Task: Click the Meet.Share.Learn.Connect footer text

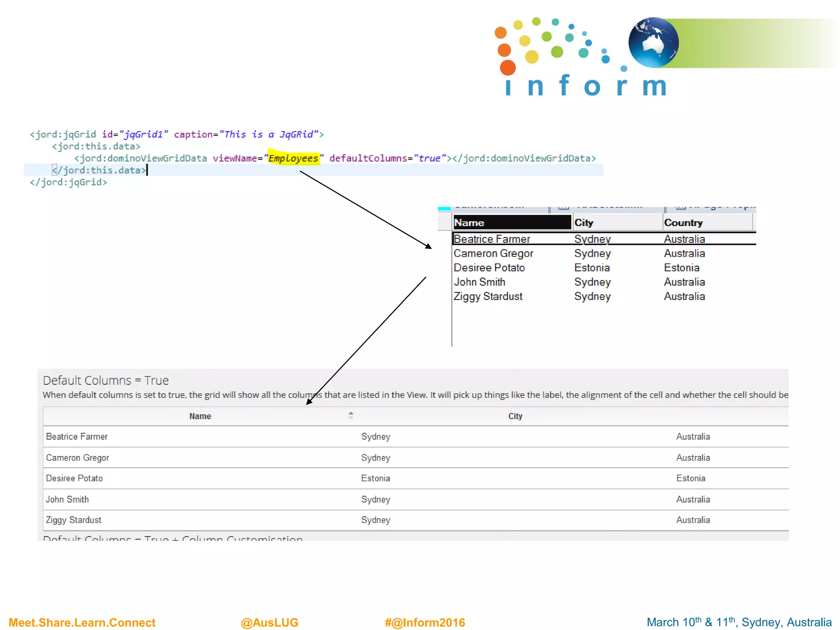Action: (x=82, y=622)
